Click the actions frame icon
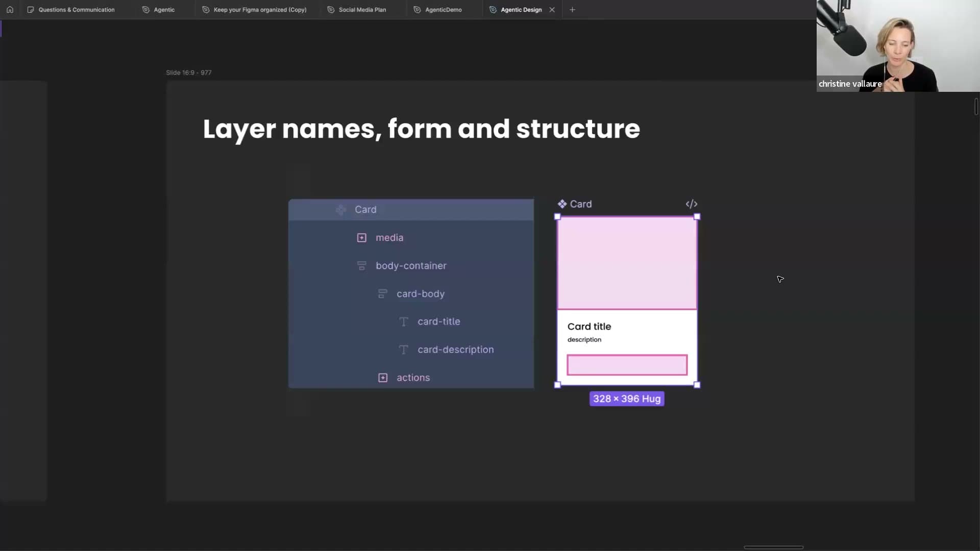The image size is (980, 551). 382,378
